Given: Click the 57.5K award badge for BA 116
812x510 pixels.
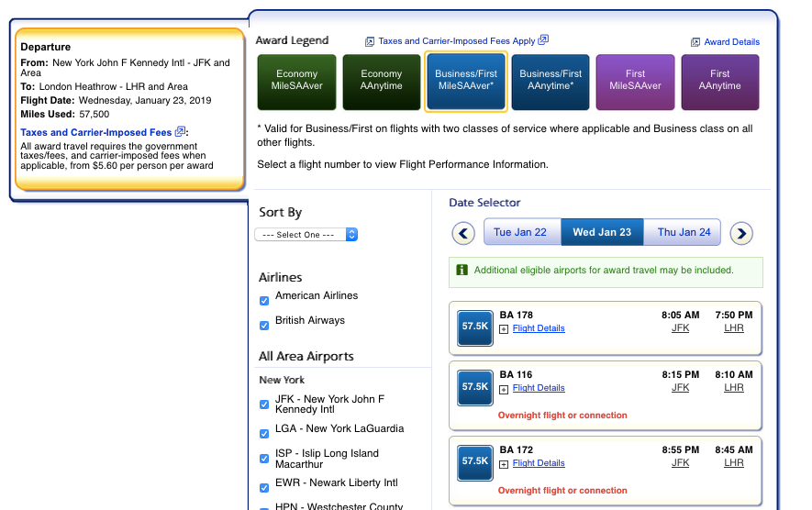Looking at the screenshot, I should click(x=475, y=387).
